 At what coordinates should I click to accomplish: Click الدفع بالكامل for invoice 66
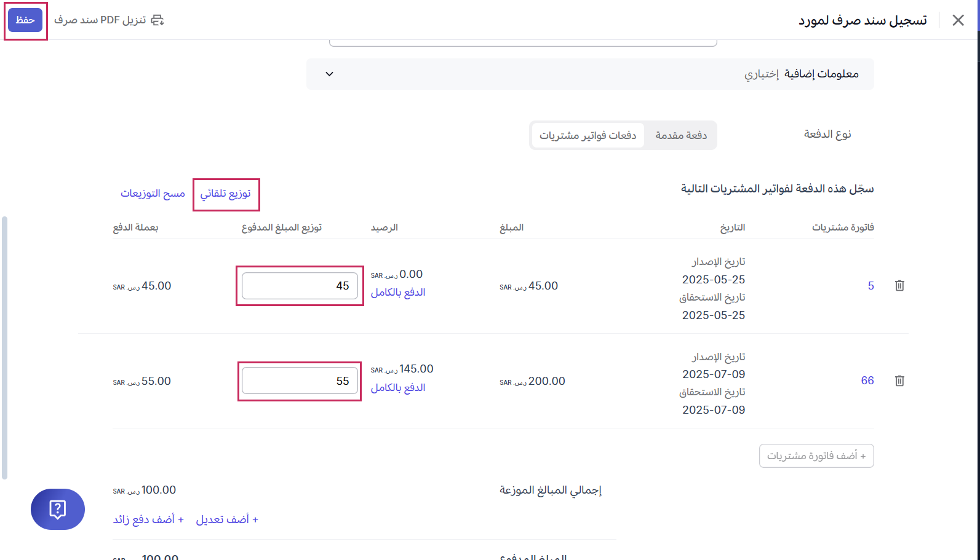(398, 388)
